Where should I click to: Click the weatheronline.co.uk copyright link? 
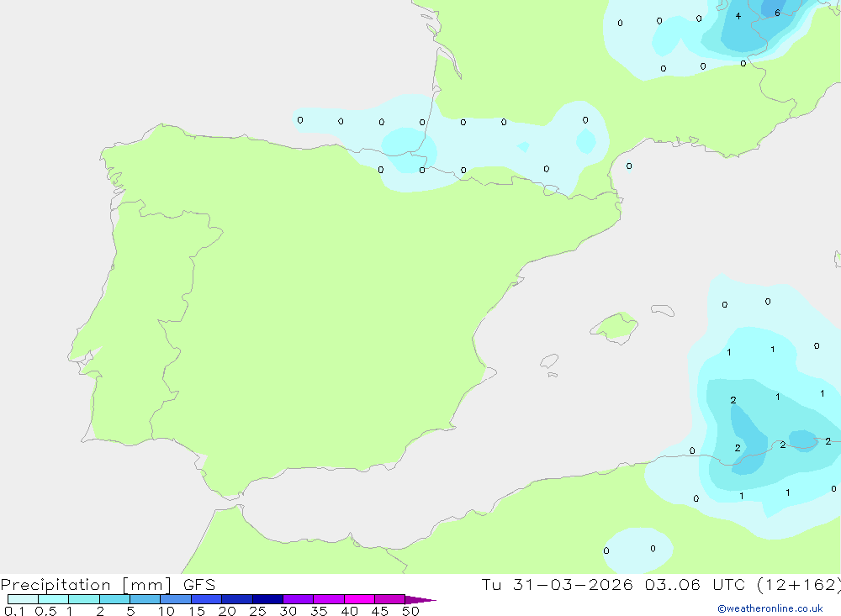[x=770, y=608]
